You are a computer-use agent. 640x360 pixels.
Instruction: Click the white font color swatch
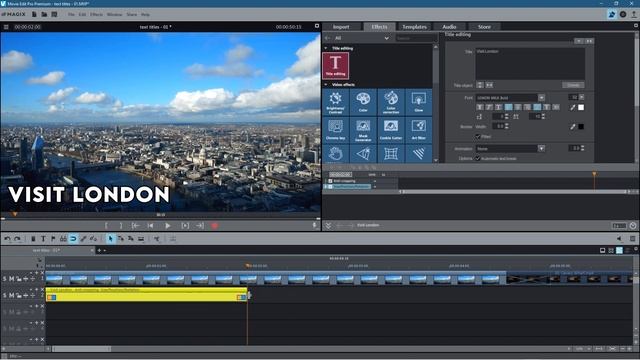[x=581, y=107]
